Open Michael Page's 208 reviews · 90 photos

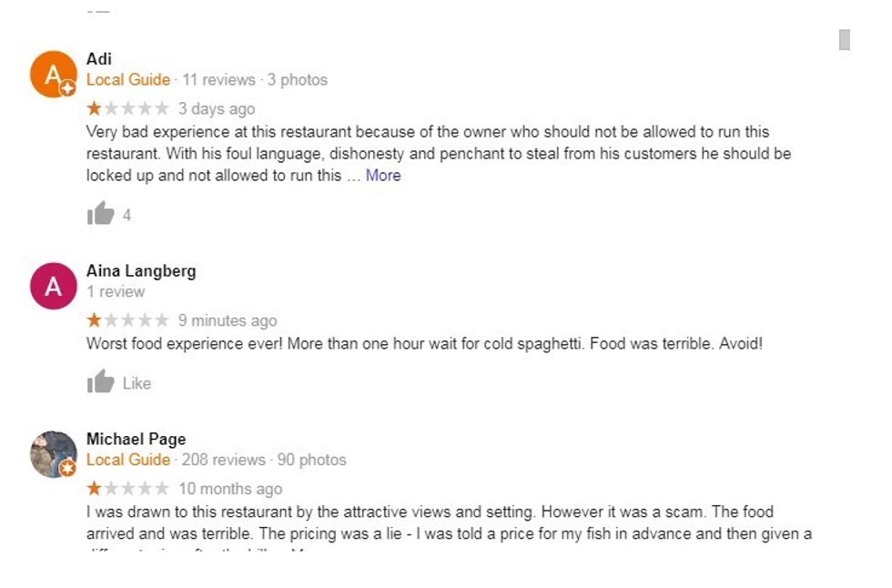pos(264,460)
